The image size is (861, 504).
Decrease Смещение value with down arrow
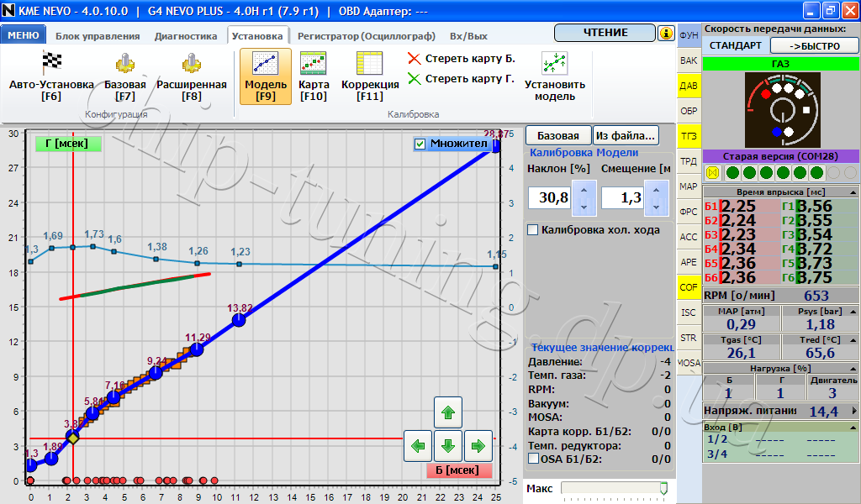click(x=656, y=207)
